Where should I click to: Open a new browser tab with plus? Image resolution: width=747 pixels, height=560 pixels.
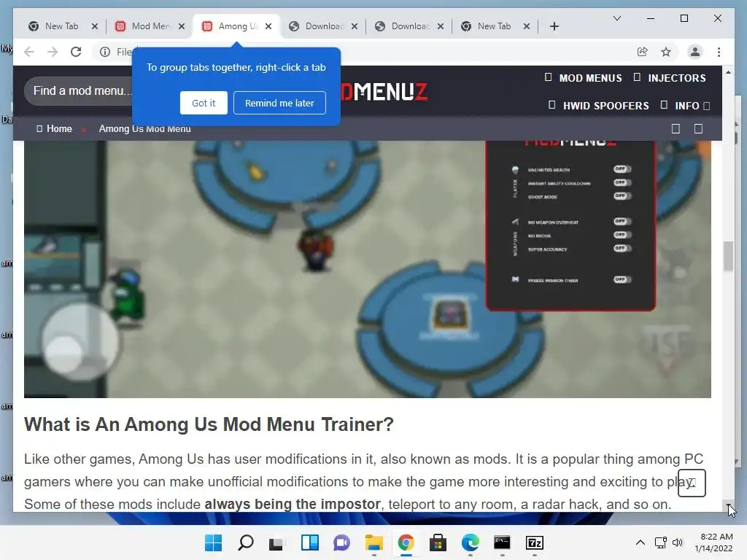(554, 26)
